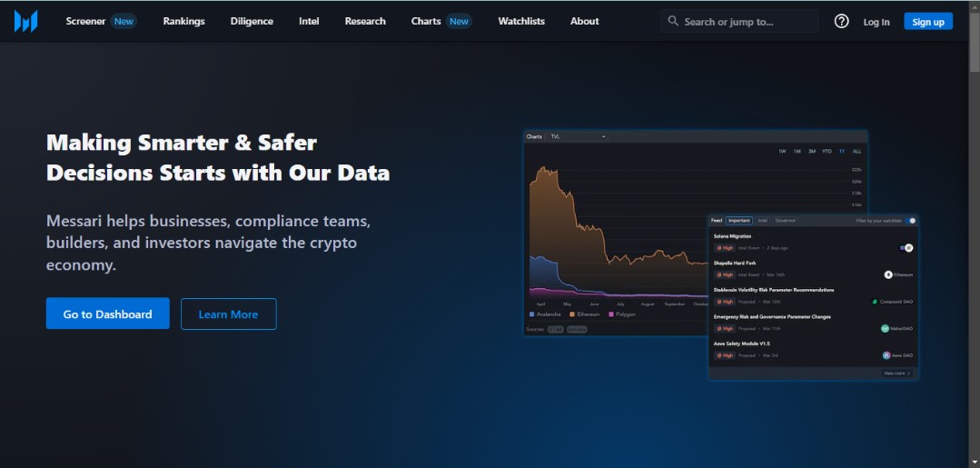Click the Messari logo icon
This screenshot has height=468, width=980.
(x=25, y=21)
